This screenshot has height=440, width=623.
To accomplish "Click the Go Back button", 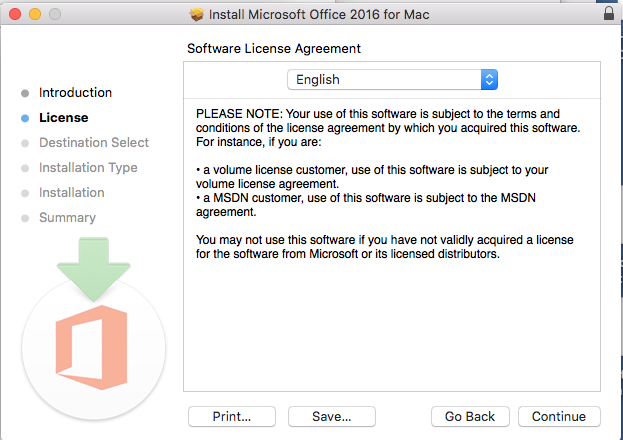I will click(x=470, y=417).
